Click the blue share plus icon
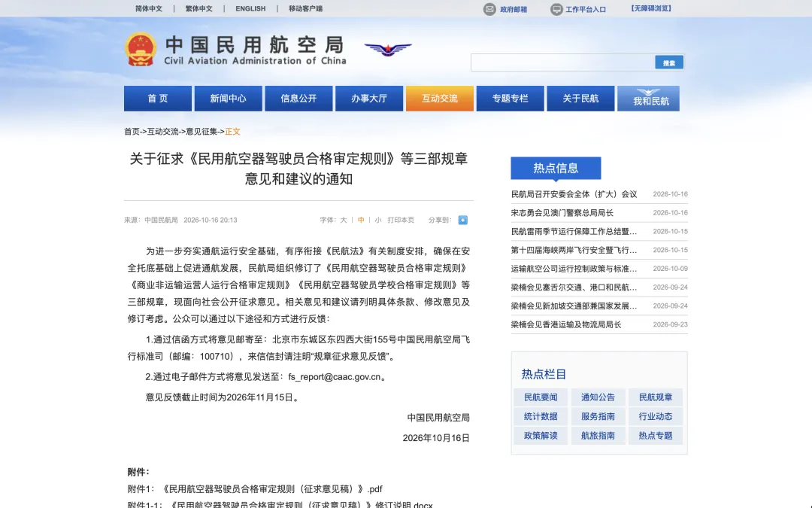 [463, 220]
